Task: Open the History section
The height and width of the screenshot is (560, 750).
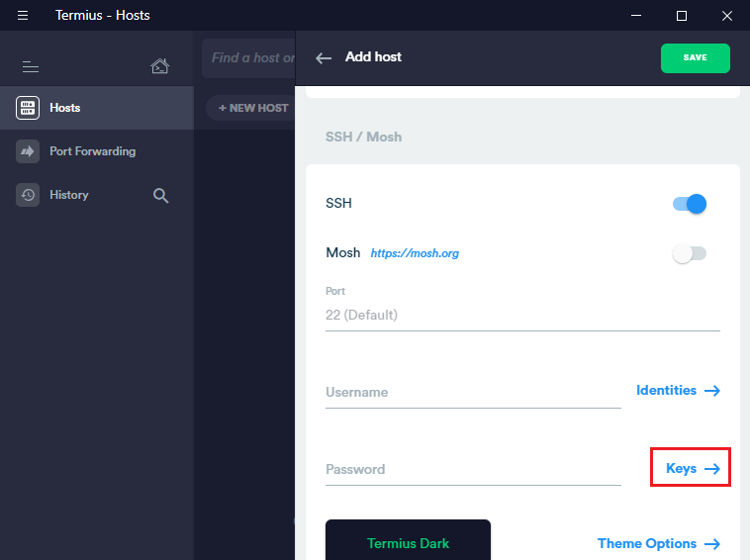Action: click(69, 195)
